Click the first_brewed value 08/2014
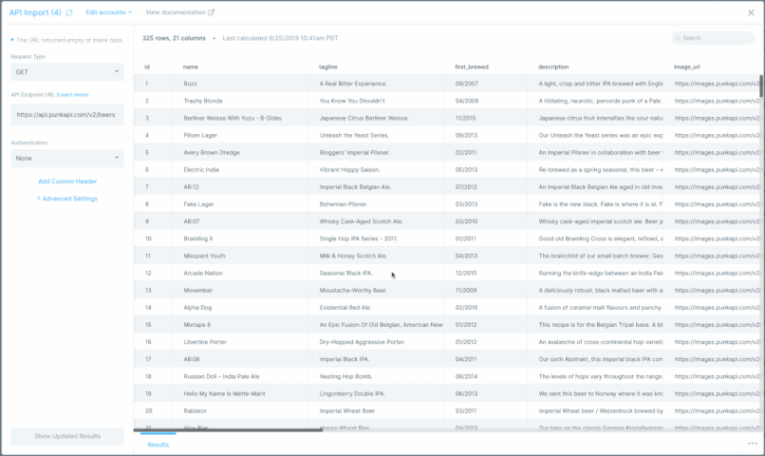 466,377
